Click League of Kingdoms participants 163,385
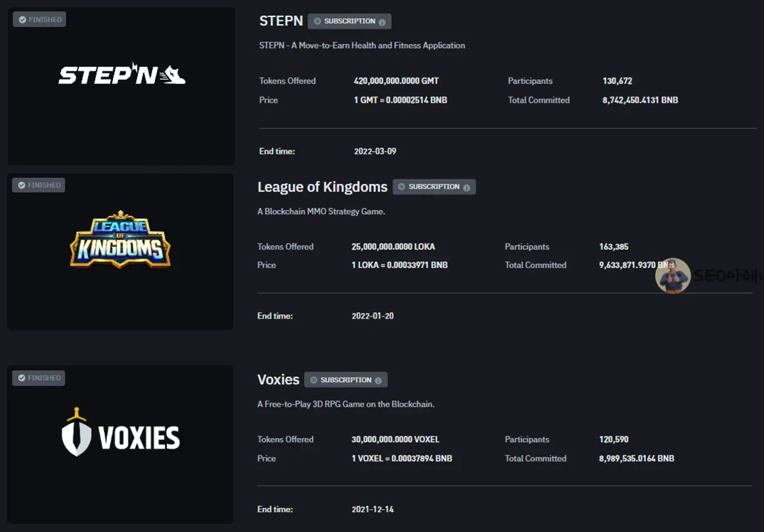Screen dimensions: 764x532 click(614, 247)
